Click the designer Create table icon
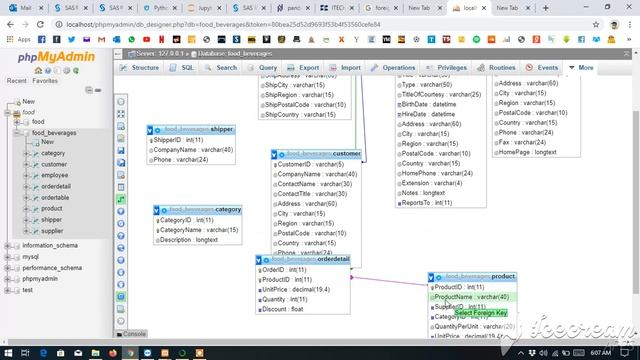The width and height of the screenshot is (640, 360). [121, 187]
